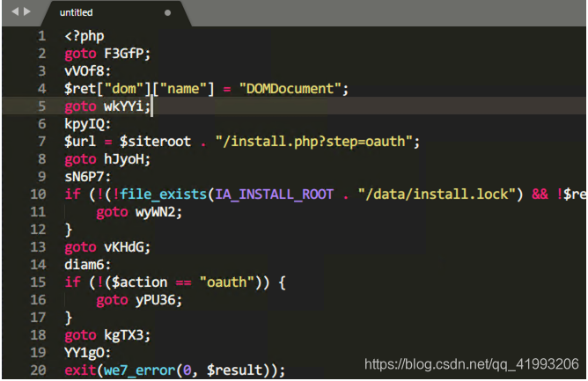
Task: Click the closing brace on line 17
Action: [x=69, y=318]
